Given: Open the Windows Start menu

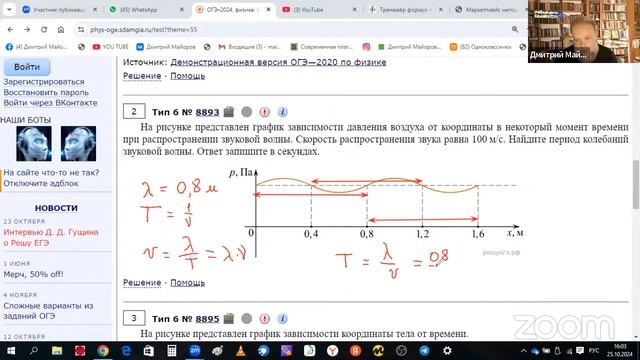Looking at the screenshot, I should 11,351.
